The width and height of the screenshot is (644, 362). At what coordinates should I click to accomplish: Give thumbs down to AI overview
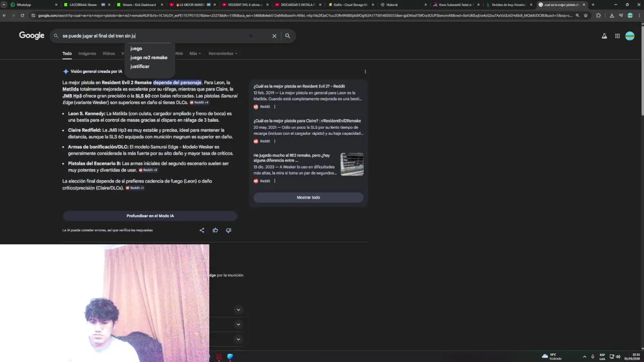[228, 230]
